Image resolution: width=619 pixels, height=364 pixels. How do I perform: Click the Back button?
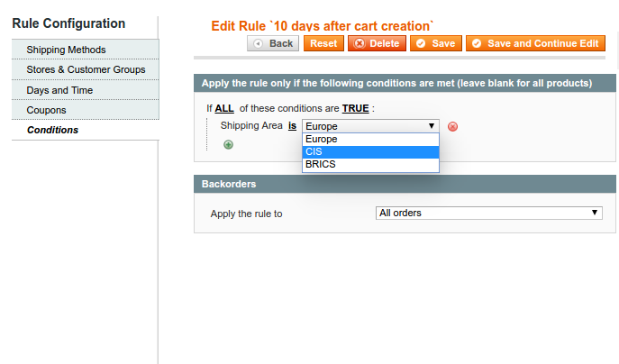273,43
